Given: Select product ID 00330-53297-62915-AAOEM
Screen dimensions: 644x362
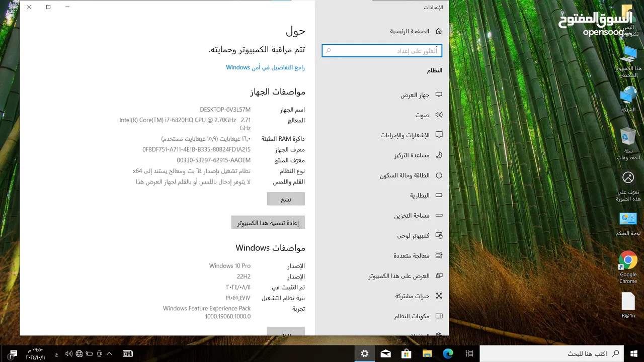Looking at the screenshot, I should pyautogui.click(x=213, y=160).
